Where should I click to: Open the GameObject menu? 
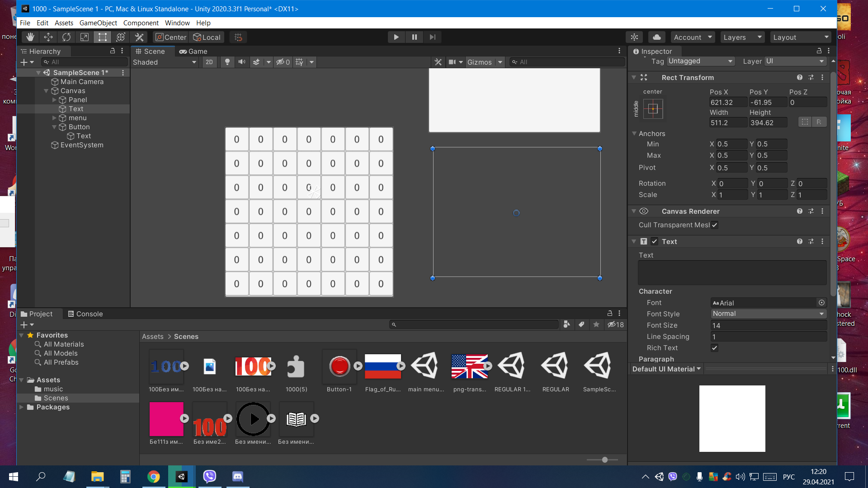tap(98, 23)
